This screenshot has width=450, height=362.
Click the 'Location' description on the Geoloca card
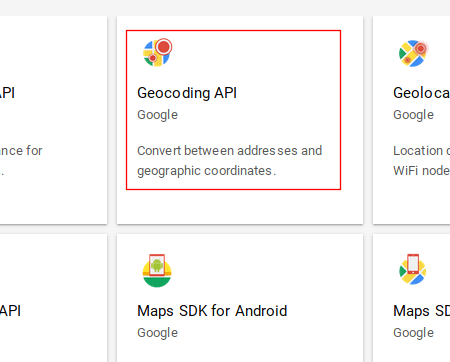click(x=421, y=151)
